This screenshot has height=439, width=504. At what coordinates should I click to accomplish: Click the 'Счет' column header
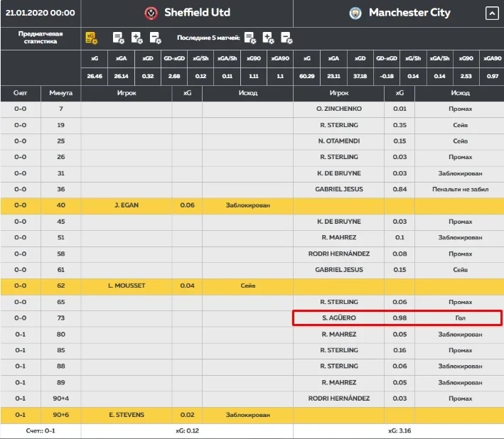tap(21, 93)
